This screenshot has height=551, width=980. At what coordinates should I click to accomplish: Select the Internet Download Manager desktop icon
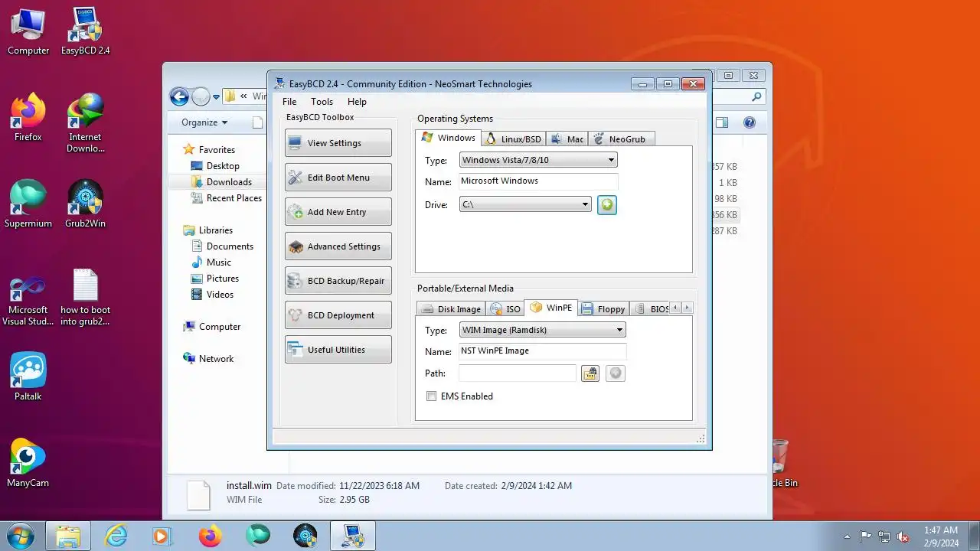(86, 123)
